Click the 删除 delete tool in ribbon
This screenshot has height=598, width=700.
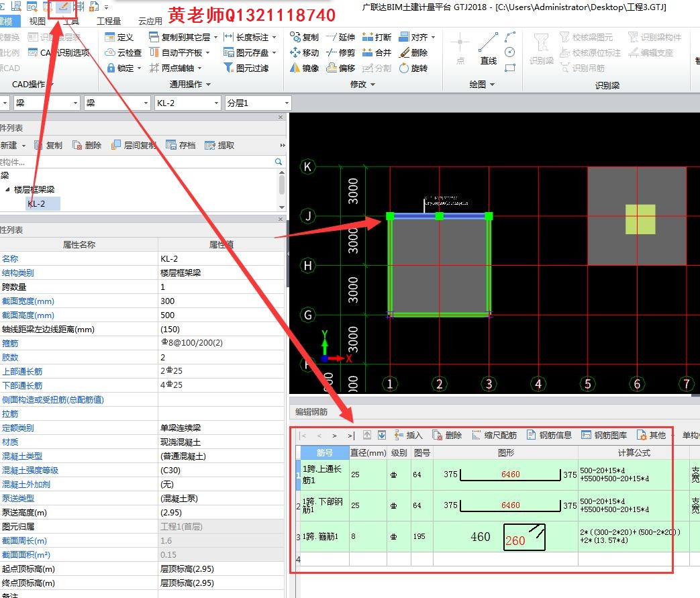click(413, 53)
